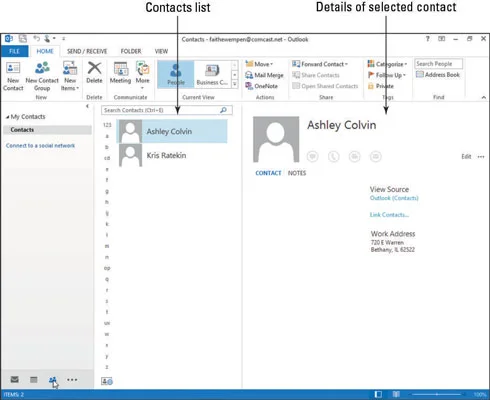
Task: Switch to the NOTES tab
Action: coord(297,173)
